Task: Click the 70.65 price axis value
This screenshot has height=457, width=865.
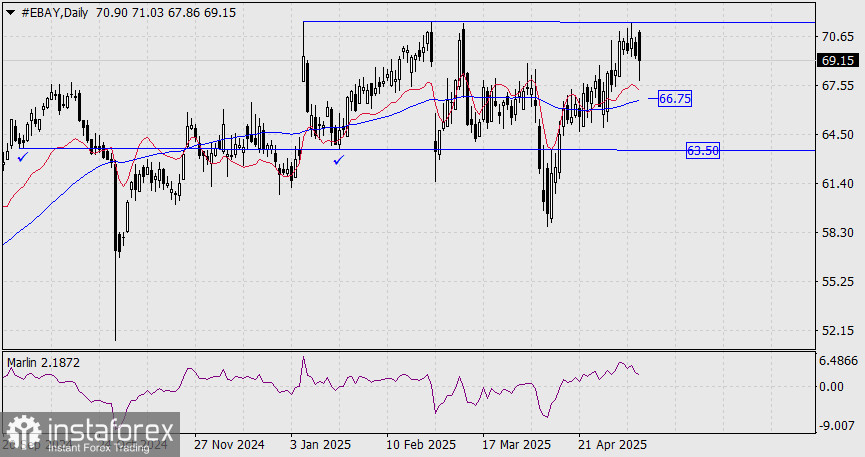Action: point(837,36)
